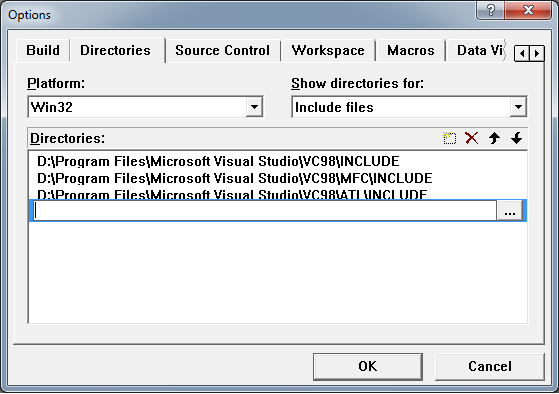Expand the Show directories for dropdown

click(518, 107)
